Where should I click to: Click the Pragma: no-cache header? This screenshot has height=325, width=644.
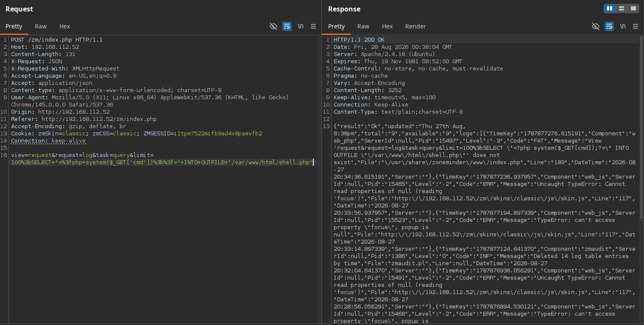click(x=361, y=76)
